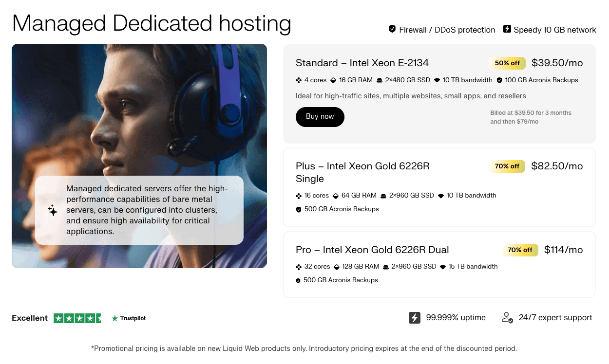Click the 24/7 expert support person icon
The width and height of the screenshot is (609, 364).
pyautogui.click(x=507, y=318)
